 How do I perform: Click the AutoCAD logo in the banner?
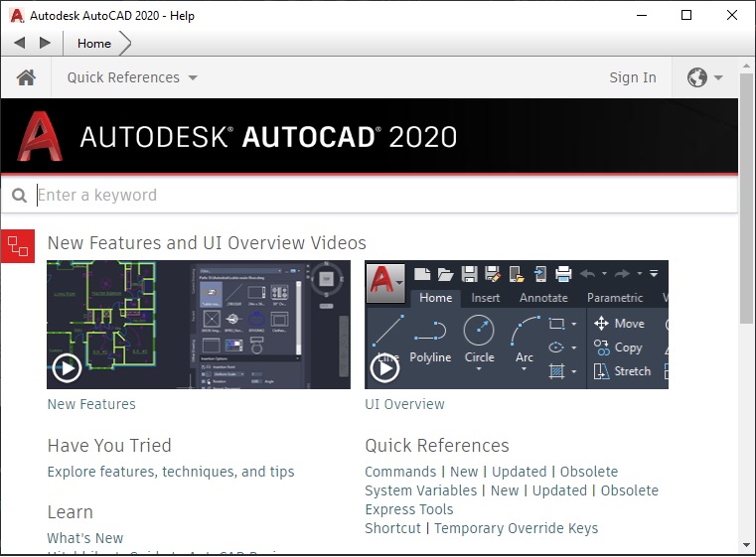pyautogui.click(x=40, y=136)
